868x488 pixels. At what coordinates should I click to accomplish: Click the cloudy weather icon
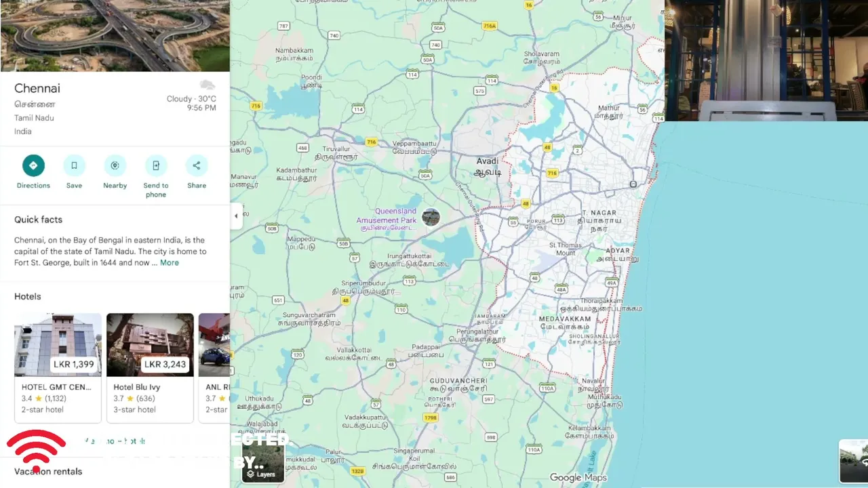click(208, 85)
